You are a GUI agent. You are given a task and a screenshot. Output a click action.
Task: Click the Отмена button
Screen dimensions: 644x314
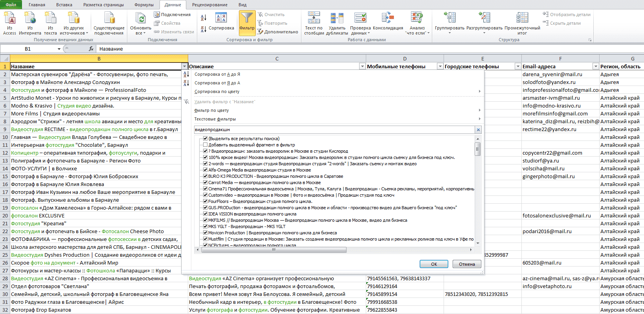(467, 264)
